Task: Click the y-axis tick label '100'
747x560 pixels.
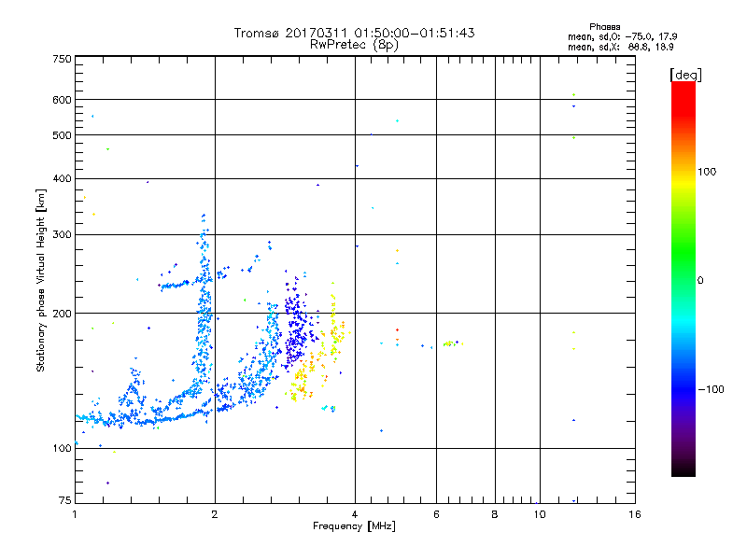Action: tap(62, 449)
